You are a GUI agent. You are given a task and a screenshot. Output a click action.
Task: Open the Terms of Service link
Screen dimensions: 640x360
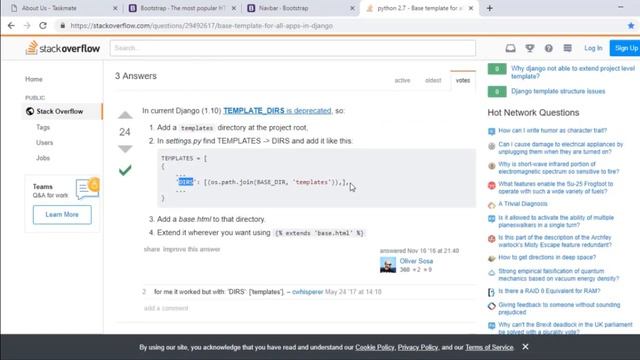click(489, 347)
